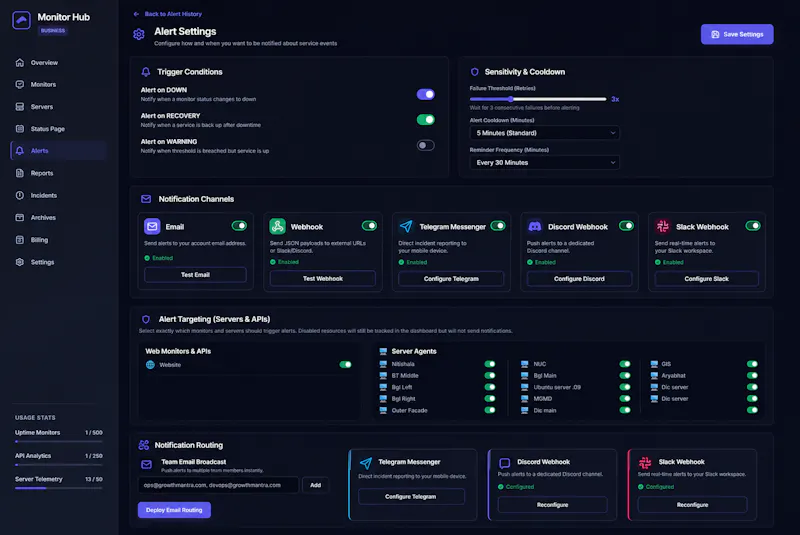Image resolution: width=800 pixels, height=535 pixels.
Task: Click the Sensitivity & Cooldown shield icon
Action: coord(474,72)
